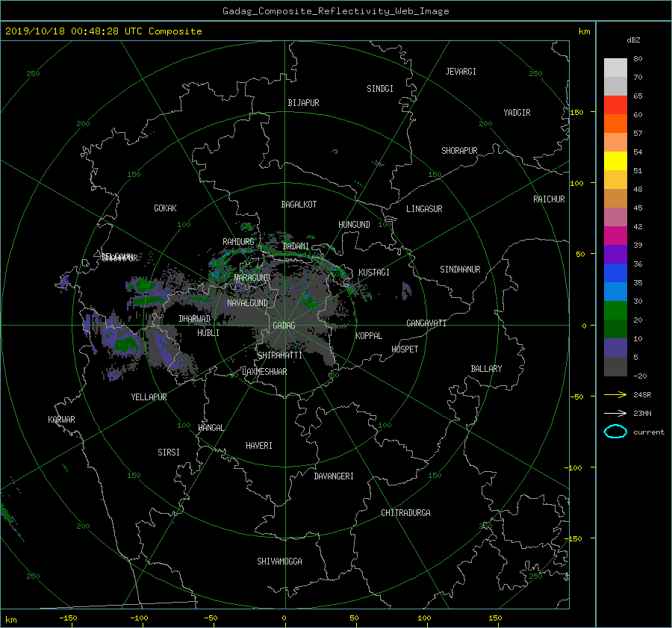
Task: Pick the light orange swatch between 57 and 54
Action: (615, 143)
